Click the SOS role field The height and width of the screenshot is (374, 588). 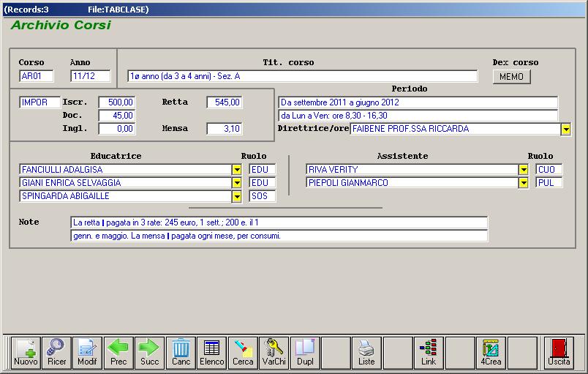coord(262,196)
